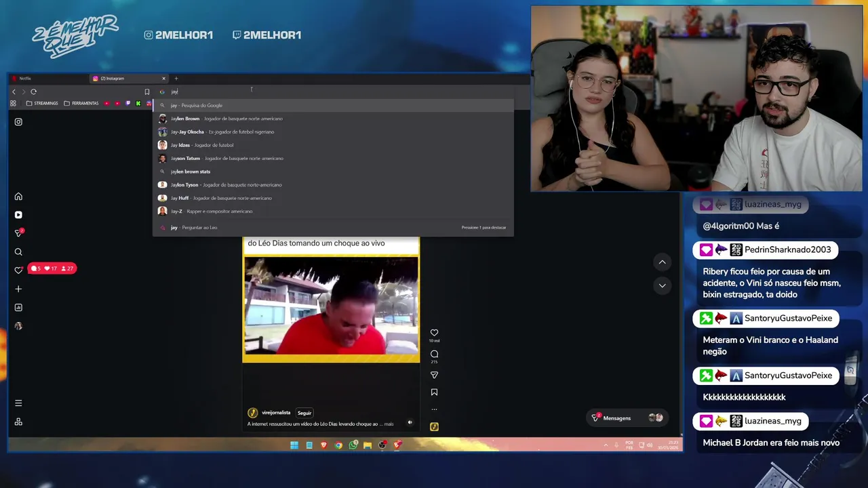Viewport: 868px width, 488px height.
Task: Close the Instagram tab
Action: pos(163,79)
